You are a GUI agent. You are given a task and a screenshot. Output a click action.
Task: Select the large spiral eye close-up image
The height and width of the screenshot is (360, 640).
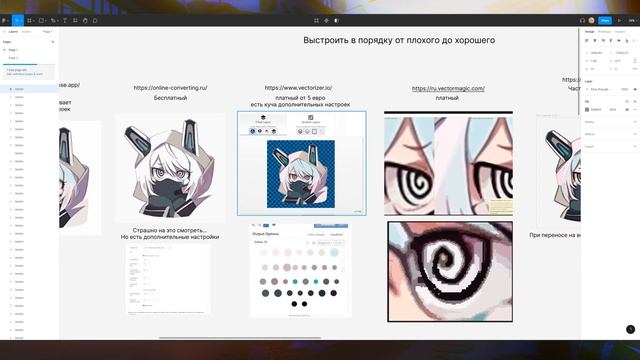tap(450, 272)
